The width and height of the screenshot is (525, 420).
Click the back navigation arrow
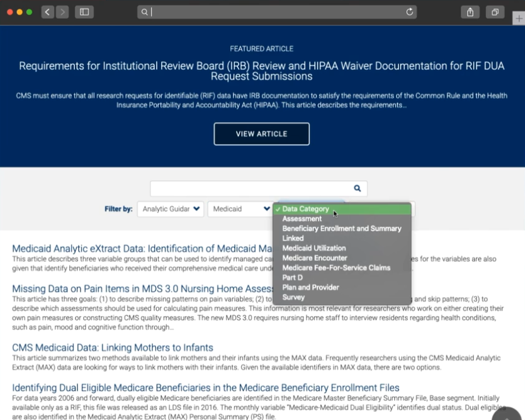pos(47,11)
